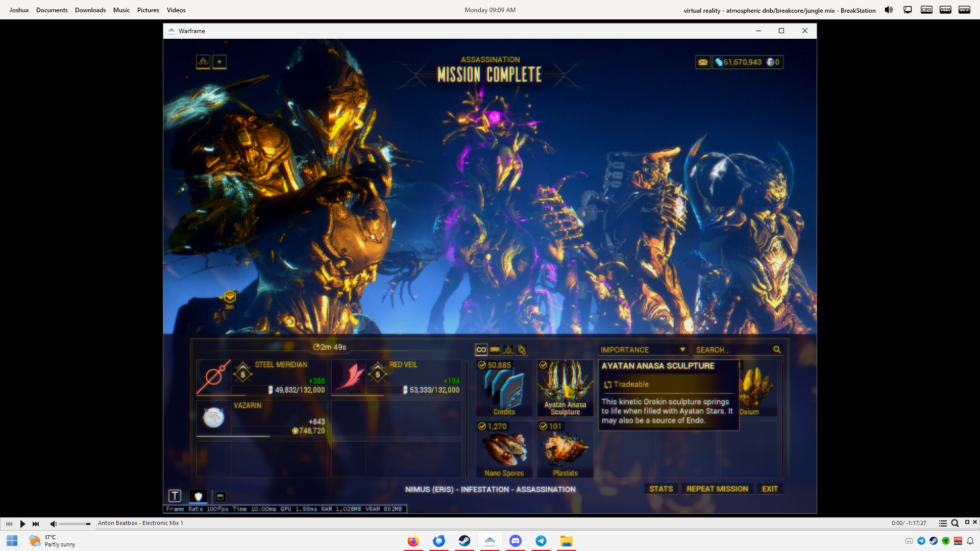Open the Joshua home folder link
980x551 pixels.
(19, 10)
